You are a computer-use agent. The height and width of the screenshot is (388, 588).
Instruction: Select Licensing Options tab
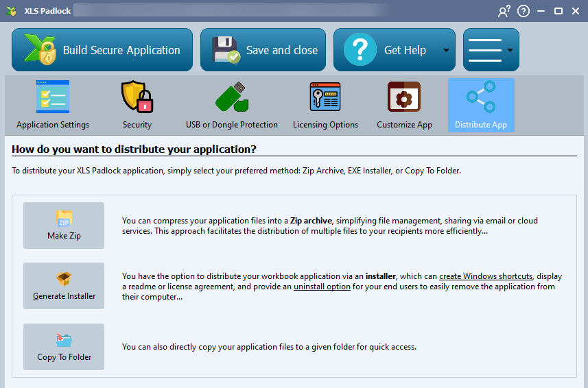click(325, 106)
